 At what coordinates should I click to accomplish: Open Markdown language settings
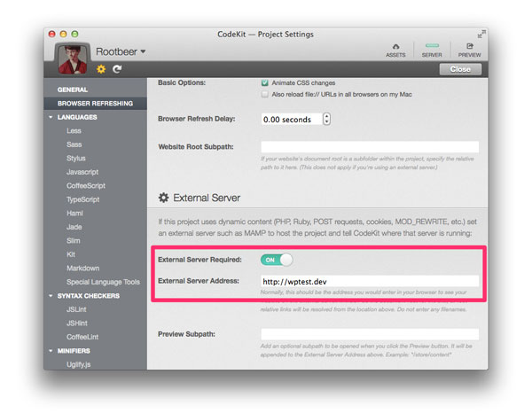coord(82,269)
